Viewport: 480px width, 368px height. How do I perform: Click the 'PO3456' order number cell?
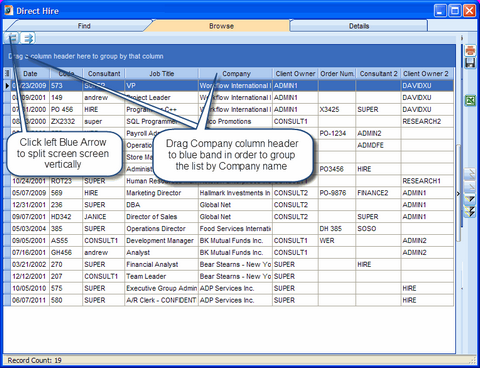click(337, 169)
